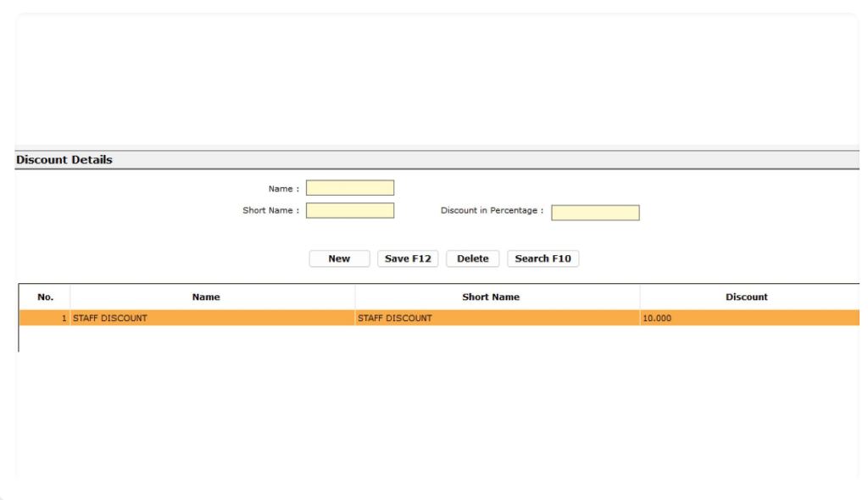Click STAFF DISCOUNT in Short Name column
The width and height of the screenshot is (868, 500).
click(x=395, y=319)
